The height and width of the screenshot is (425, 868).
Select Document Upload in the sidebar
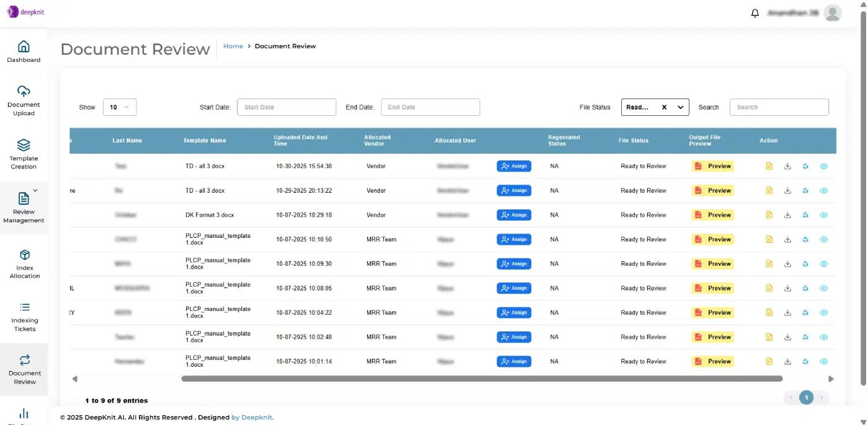pos(24,99)
